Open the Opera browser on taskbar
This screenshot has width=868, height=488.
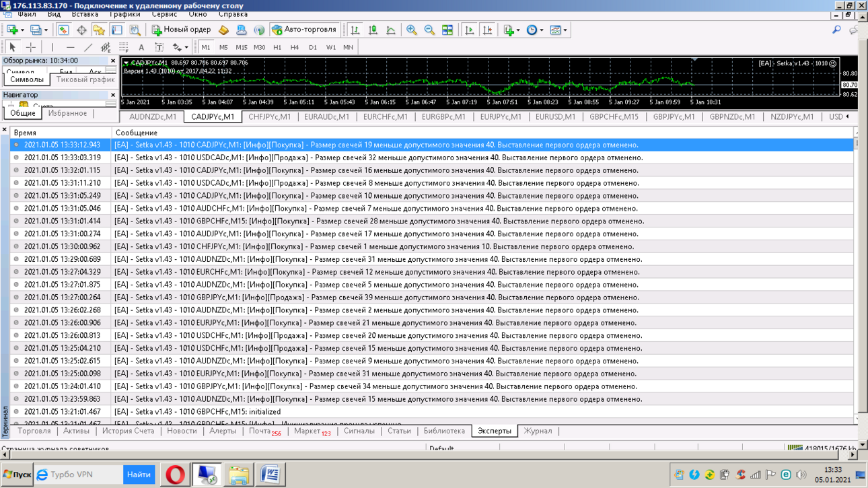[175, 475]
